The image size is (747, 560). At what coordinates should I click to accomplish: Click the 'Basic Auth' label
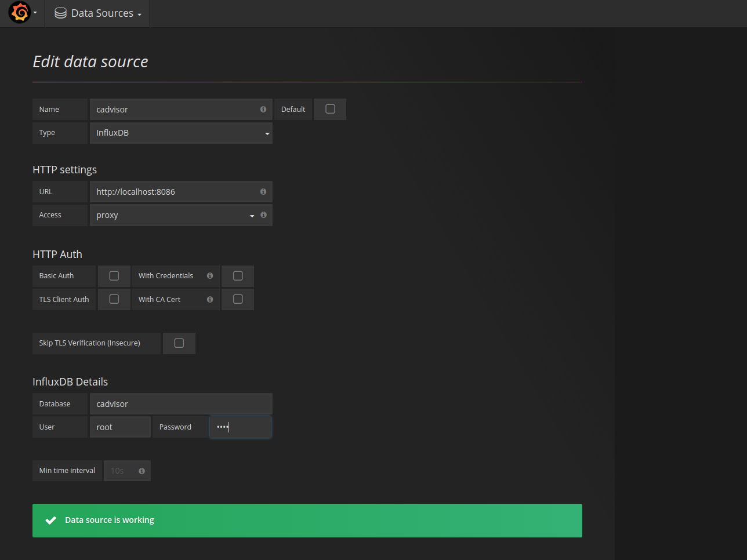click(56, 276)
